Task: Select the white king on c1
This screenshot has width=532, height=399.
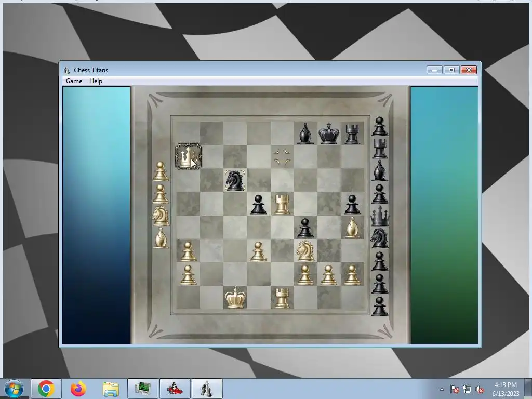Action: pos(235,297)
